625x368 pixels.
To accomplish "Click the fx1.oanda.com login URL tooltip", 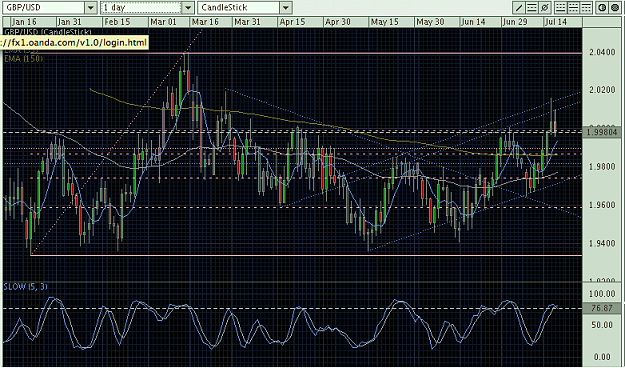I will pos(75,42).
